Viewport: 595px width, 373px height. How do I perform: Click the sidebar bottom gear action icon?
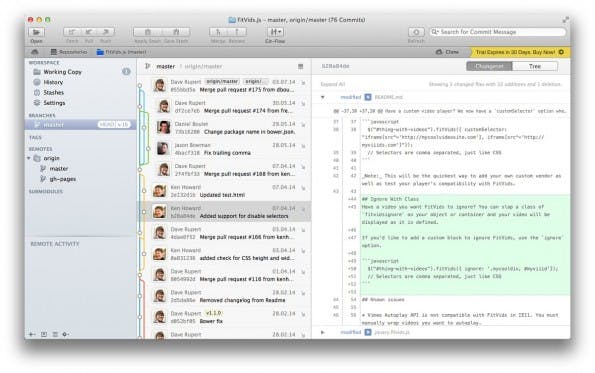[66, 334]
